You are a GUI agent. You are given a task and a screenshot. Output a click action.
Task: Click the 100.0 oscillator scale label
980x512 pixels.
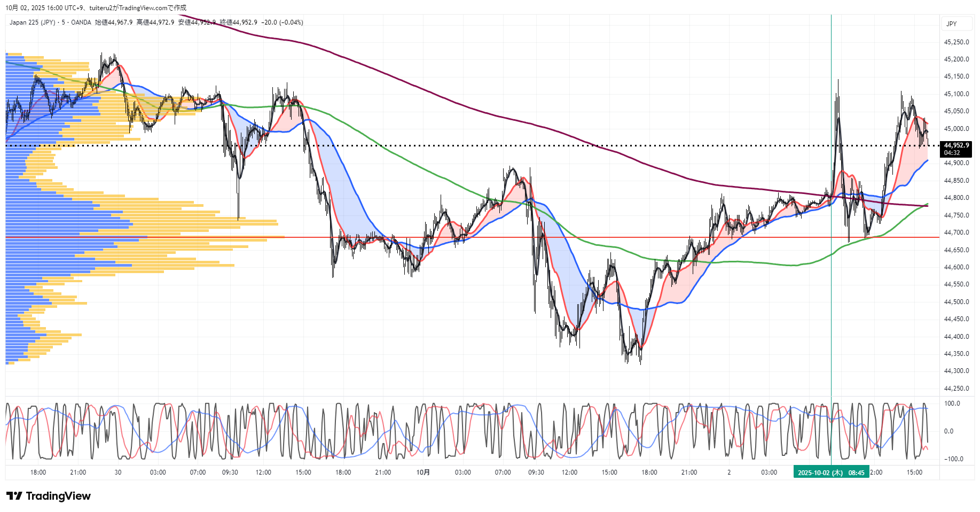[952, 404]
